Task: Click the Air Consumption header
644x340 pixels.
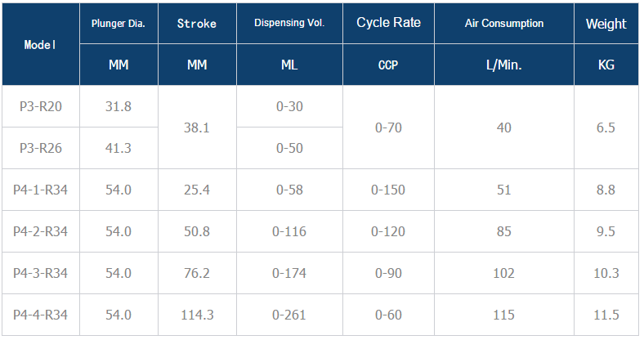Action: pos(504,24)
